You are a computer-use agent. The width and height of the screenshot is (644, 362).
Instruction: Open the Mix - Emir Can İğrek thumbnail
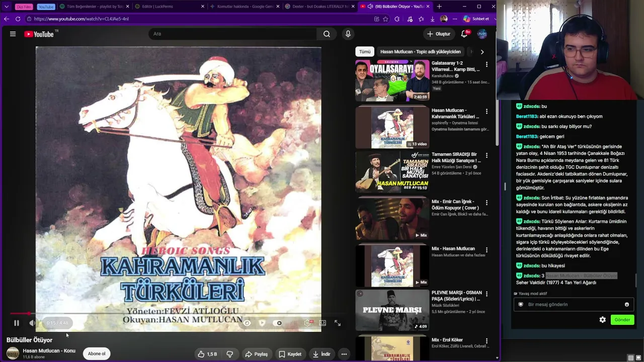pyautogui.click(x=392, y=218)
